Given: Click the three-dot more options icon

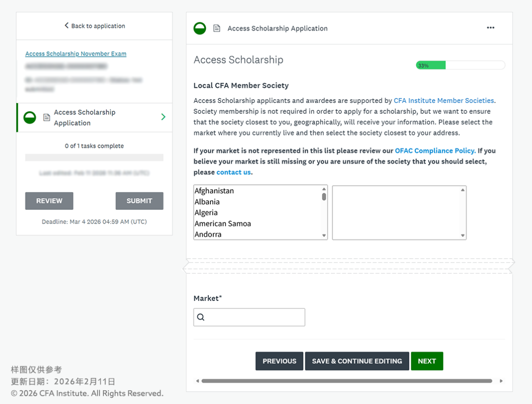Looking at the screenshot, I should pos(490,28).
